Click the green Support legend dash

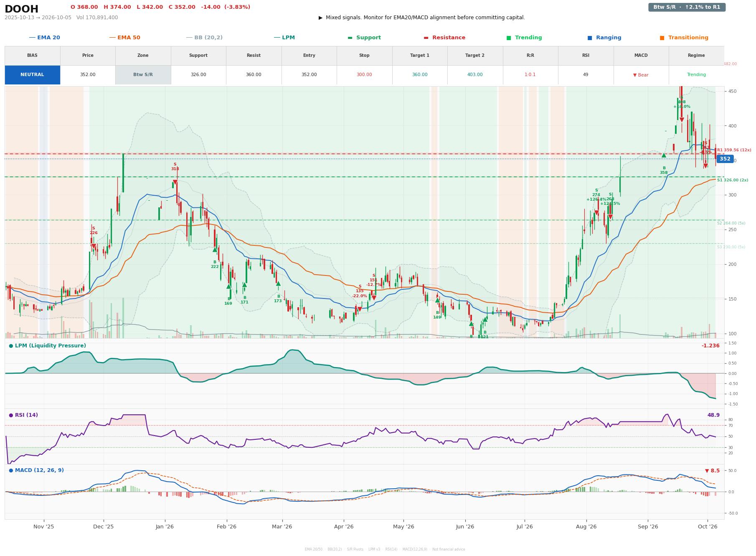350,38
